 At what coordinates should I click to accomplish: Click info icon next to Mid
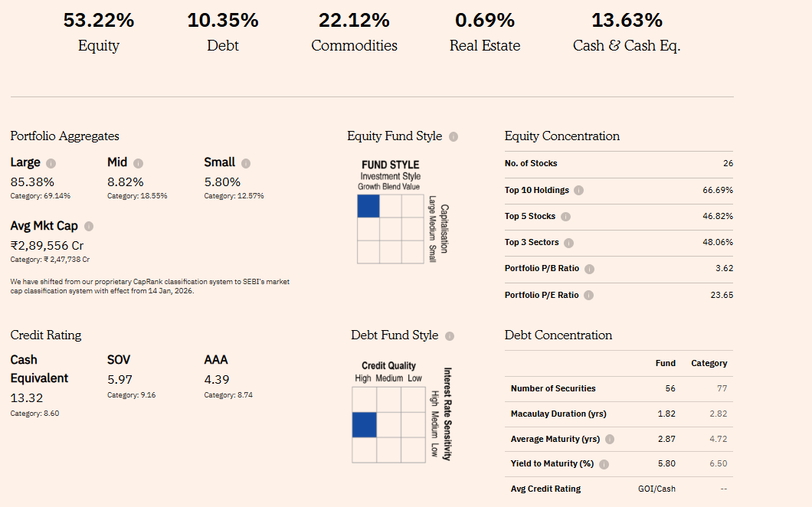139,163
